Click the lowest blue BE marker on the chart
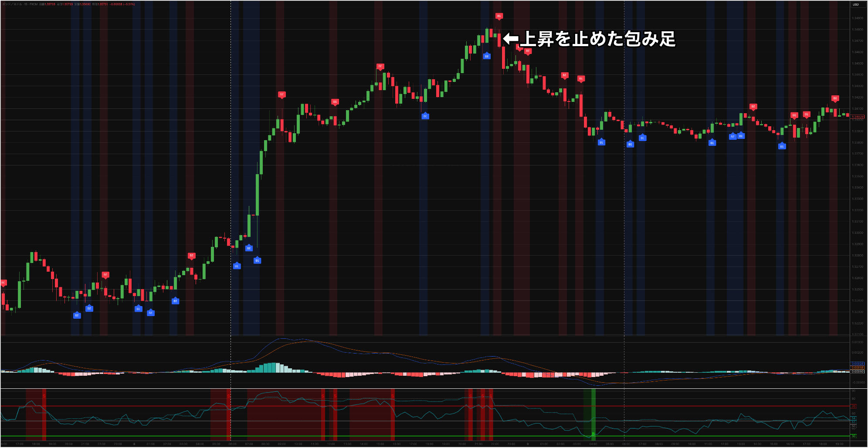Viewport: 868px width, 448px height. point(77,315)
